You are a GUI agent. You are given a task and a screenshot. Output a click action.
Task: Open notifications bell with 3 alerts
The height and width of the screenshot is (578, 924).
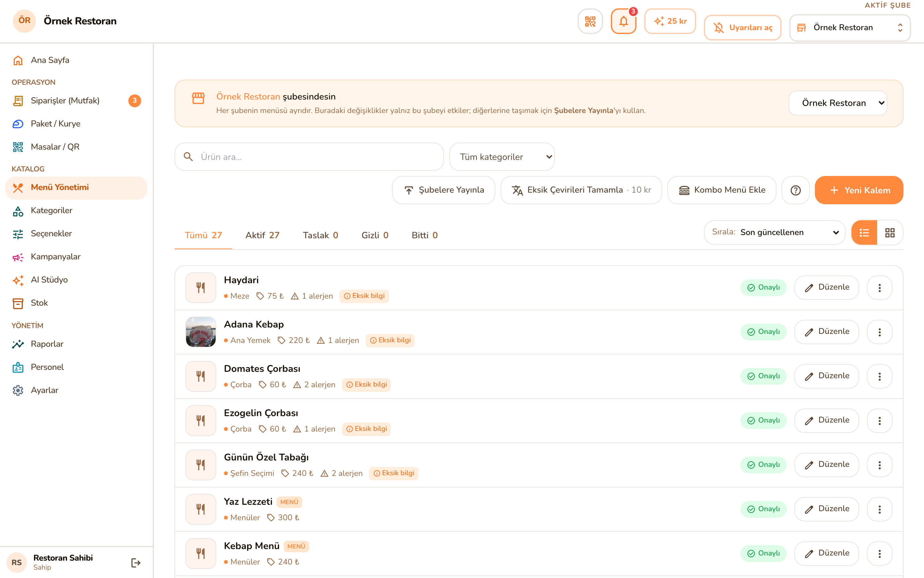click(x=623, y=22)
